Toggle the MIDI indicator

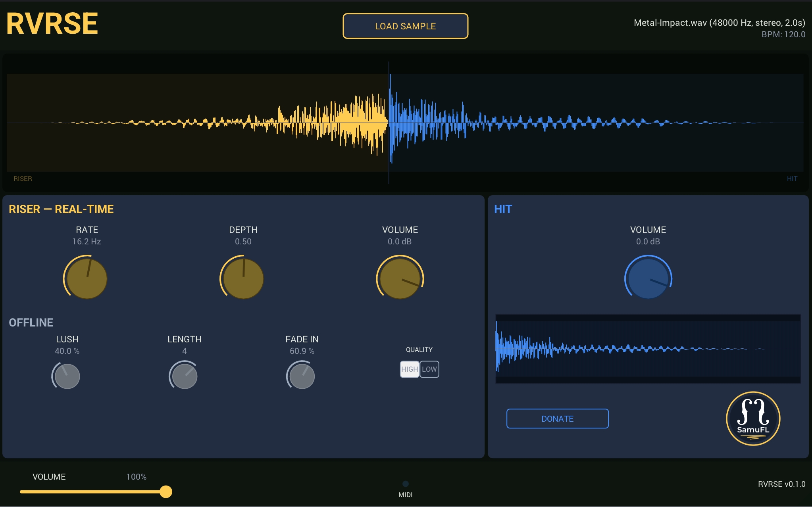point(406,484)
